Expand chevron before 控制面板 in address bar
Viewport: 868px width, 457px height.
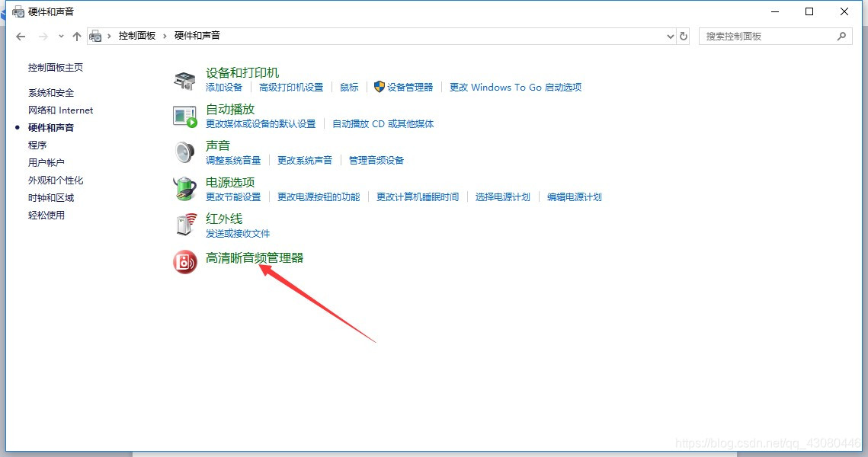click(x=109, y=36)
